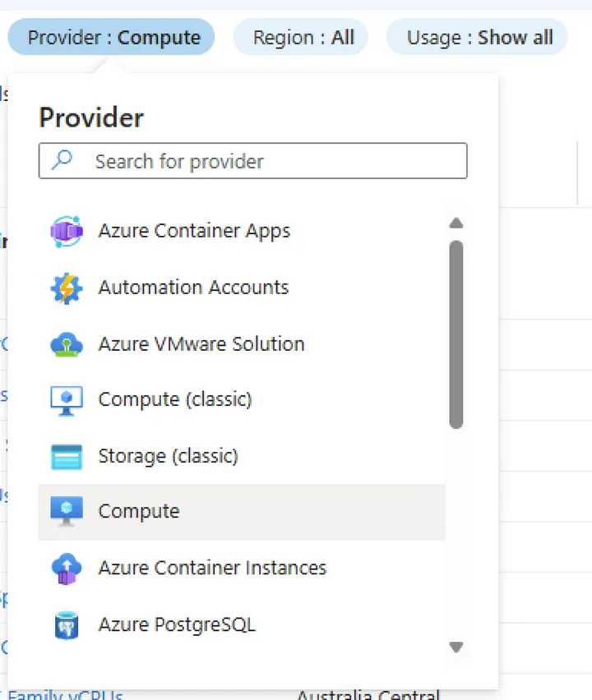Click the Azure Container Apps icon
The height and width of the screenshot is (700, 592).
[66, 231]
